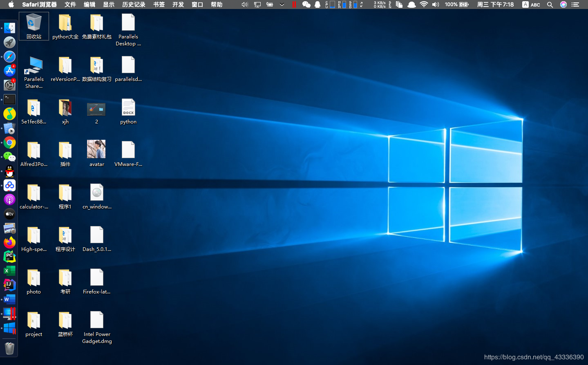This screenshot has width=588, height=365.
Task: Open the Apple menu
Action: (x=11, y=4)
